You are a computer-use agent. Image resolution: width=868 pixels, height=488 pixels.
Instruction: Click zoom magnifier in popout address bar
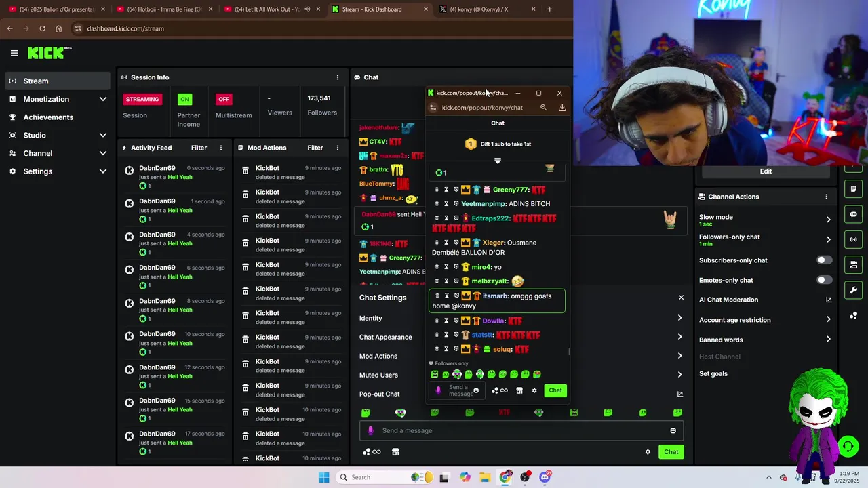coord(543,108)
